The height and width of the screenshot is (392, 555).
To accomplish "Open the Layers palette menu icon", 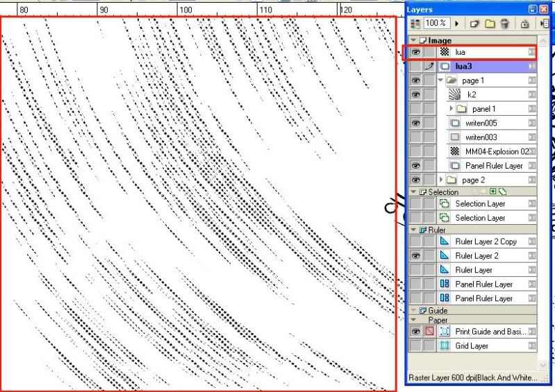I will tap(545, 24).
